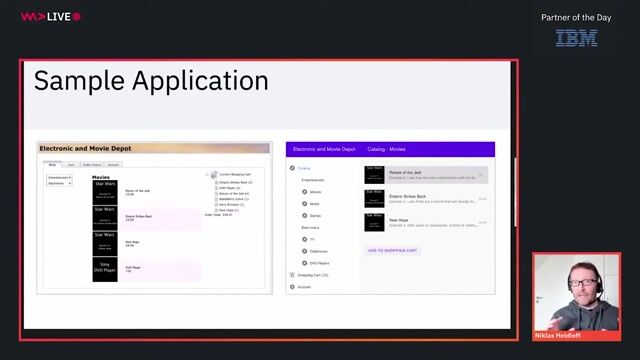The width and height of the screenshot is (640, 360).
Task: Expand the Electronics category in old app
Action: coord(60,183)
